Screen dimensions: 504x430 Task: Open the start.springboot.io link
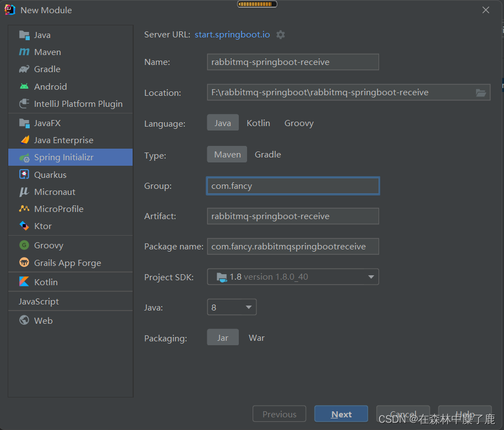[x=232, y=35]
